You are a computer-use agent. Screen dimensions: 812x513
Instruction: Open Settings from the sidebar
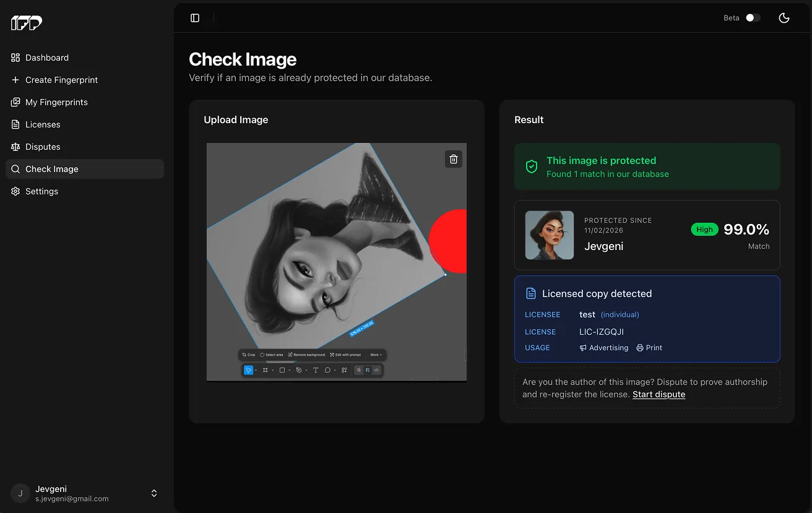pyautogui.click(x=85, y=191)
